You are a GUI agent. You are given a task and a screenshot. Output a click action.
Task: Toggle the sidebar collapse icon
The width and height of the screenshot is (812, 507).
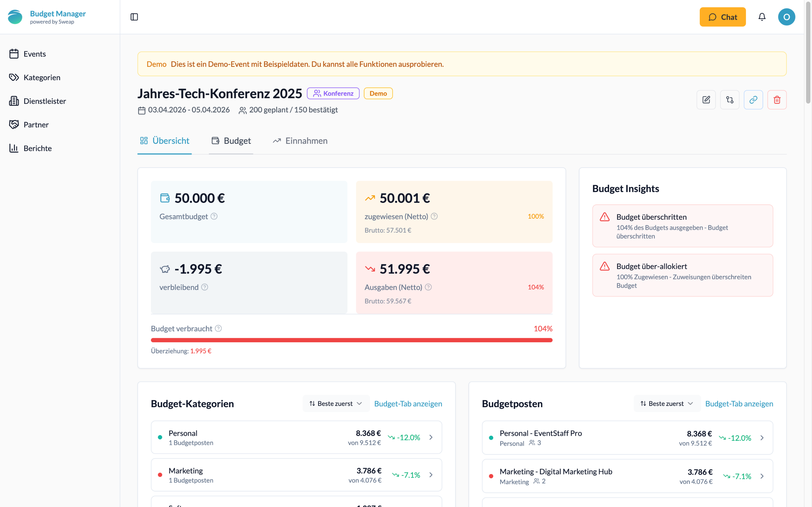[x=134, y=17]
